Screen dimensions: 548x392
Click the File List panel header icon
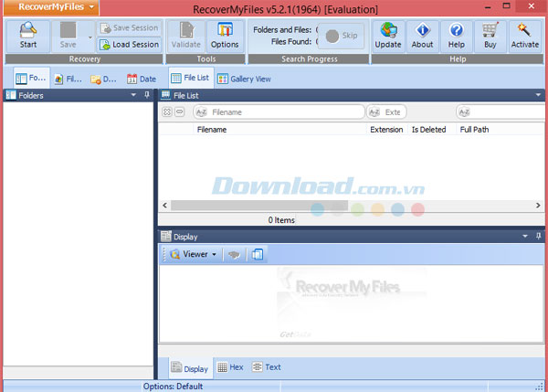click(x=165, y=95)
